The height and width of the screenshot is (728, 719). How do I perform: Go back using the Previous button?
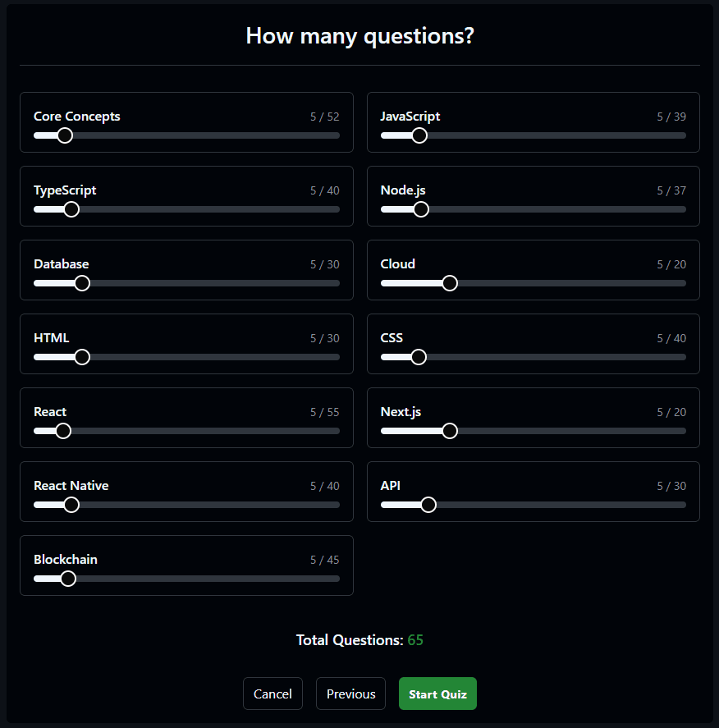click(x=350, y=694)
